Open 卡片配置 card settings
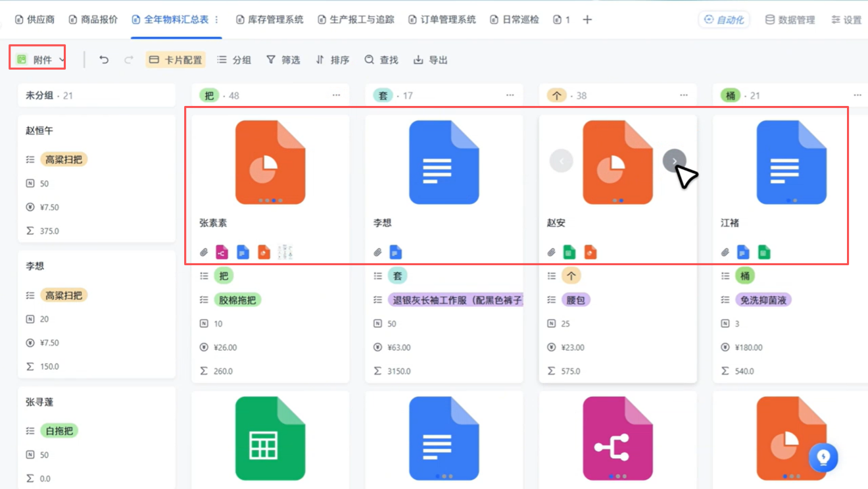The image size is (868, 489). [176, 60]
